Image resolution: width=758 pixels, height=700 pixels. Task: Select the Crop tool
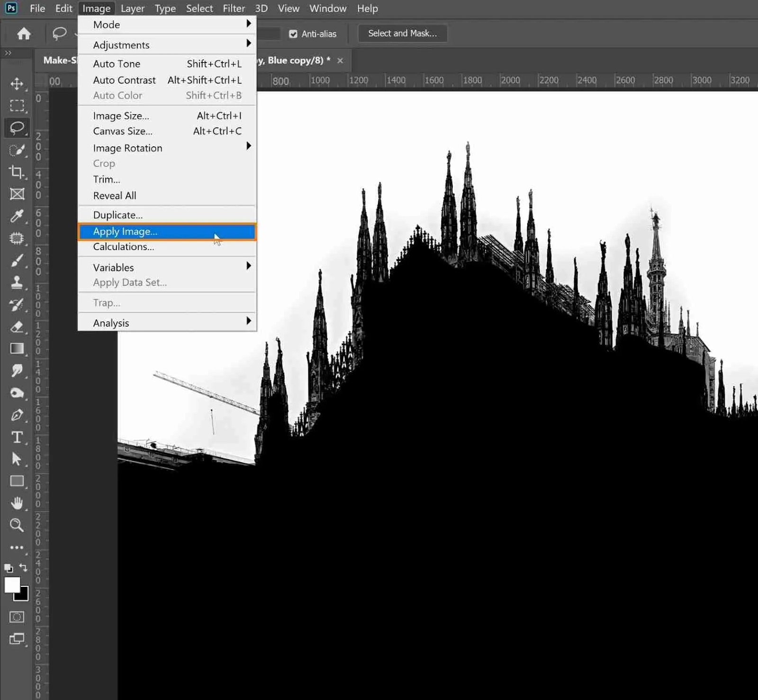point(17,172)
